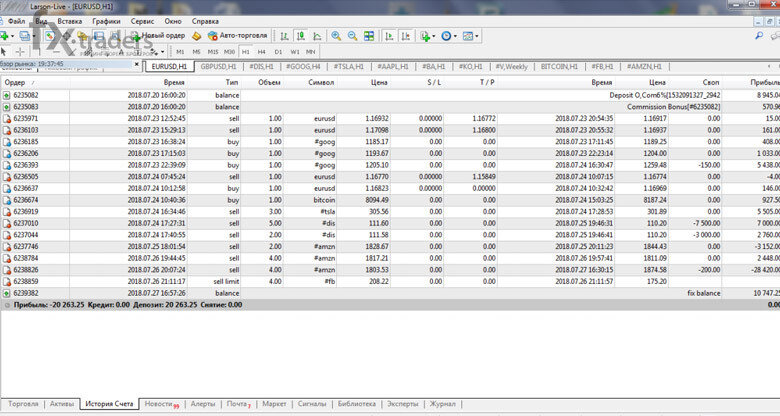Click the Templates icon
Viewport: 780px width, 416px height.
point(468,36)
